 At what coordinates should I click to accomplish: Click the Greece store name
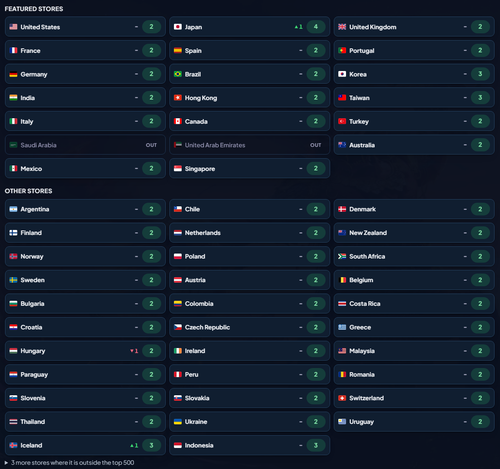(360, 327)
